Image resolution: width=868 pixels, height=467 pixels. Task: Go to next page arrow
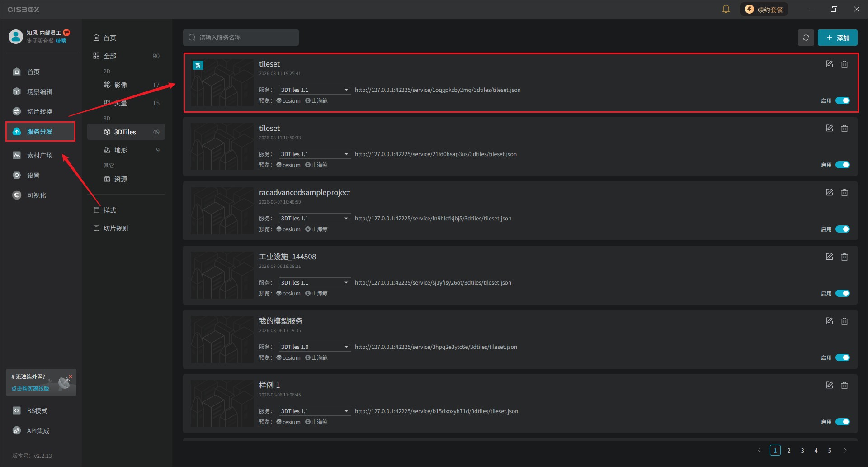click(x=845, y=450)
